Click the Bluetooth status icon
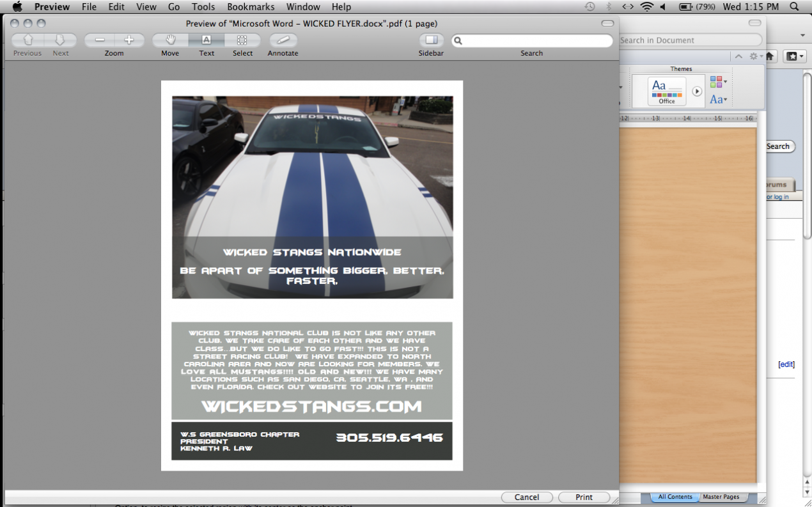The image size is (812, 507). 609,6
